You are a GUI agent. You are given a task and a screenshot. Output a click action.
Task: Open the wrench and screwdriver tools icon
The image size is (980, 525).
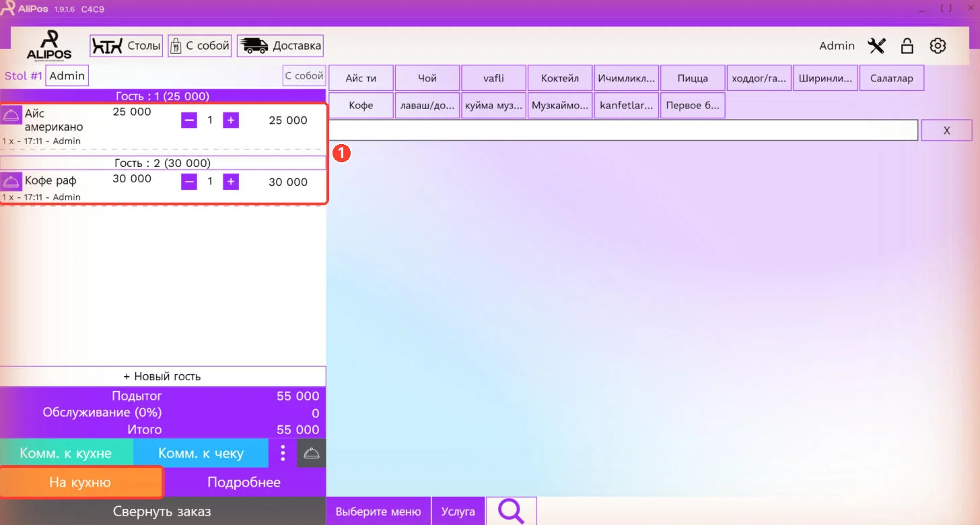pos(876,46)
